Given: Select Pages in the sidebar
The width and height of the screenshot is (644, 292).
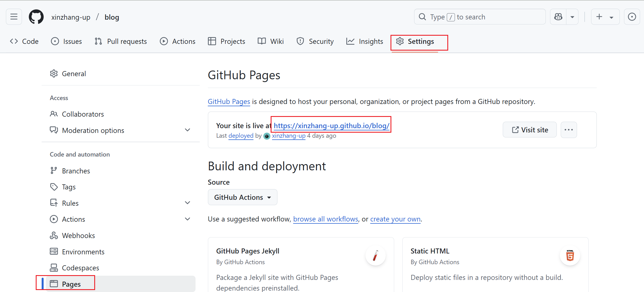Looking at the screenshot, I should (x=121, y=284).
